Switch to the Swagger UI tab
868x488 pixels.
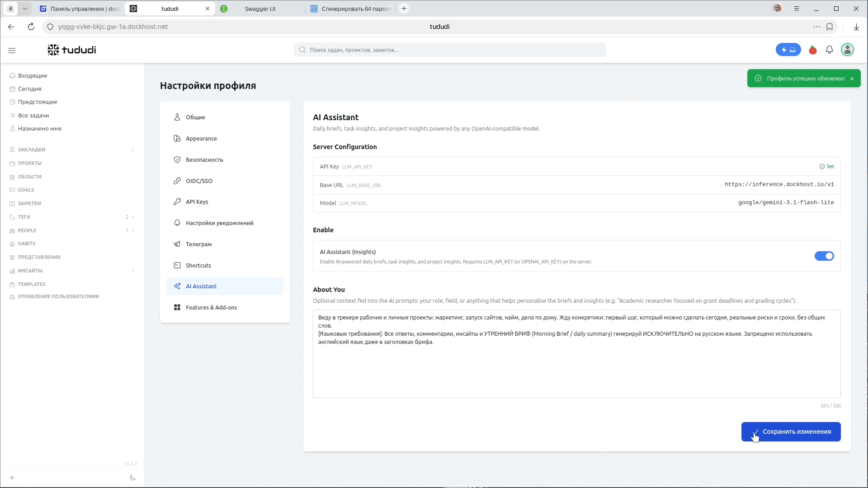[260, 9]
